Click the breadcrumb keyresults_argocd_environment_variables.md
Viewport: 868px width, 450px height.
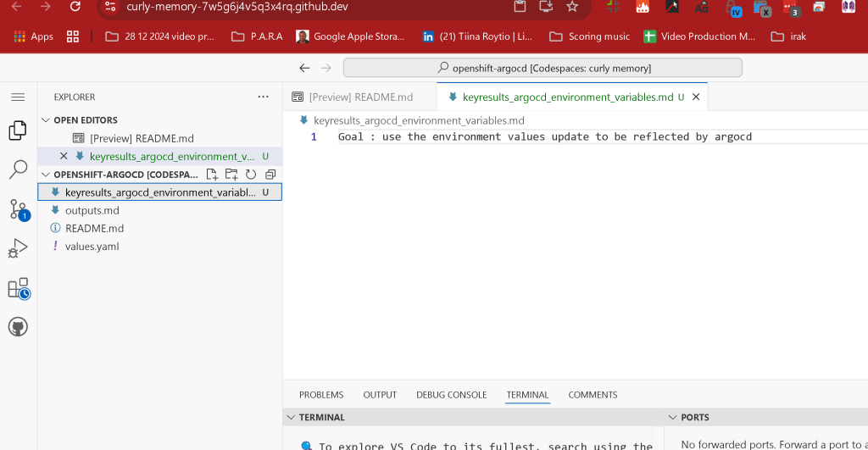tap(419, 120)
